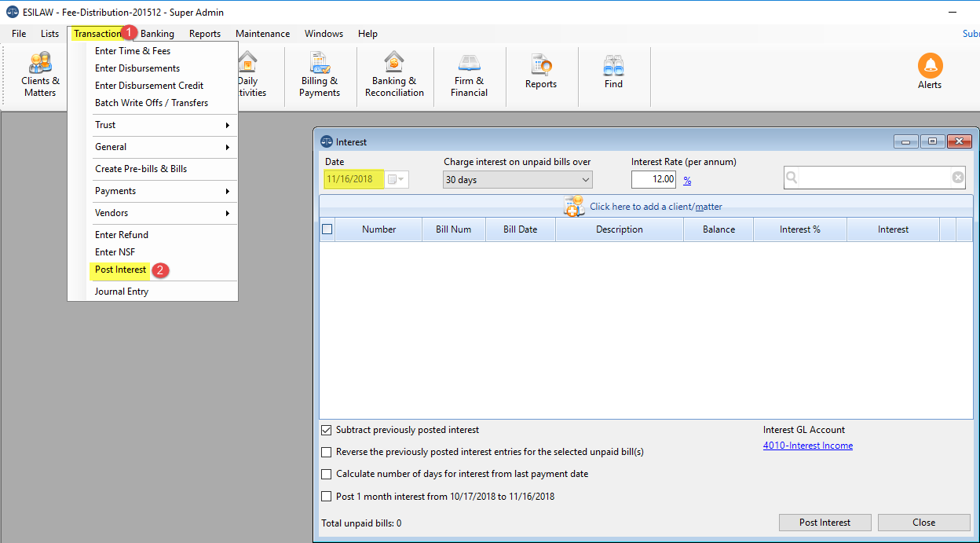
Task: Open the Maintenance menu
Action: coord(263,34)
